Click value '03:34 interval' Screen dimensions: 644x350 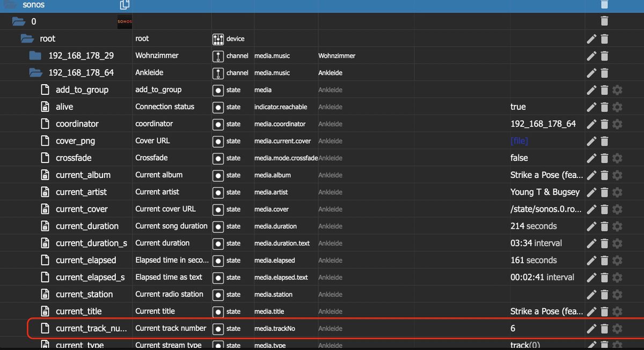coord(536,243)
